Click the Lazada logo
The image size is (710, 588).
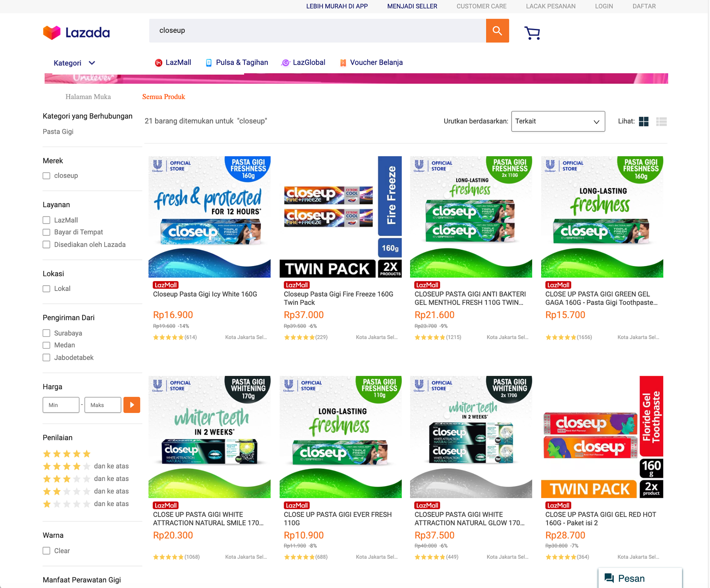point(76,33)
